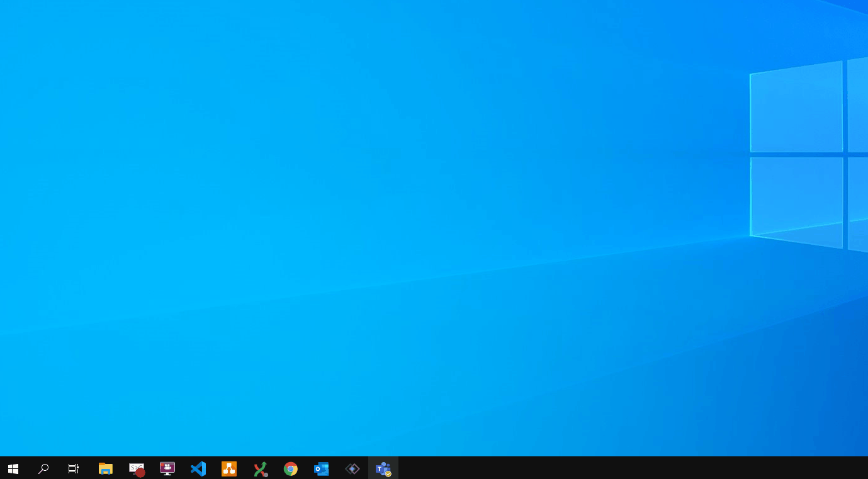
Task: Open Task View from the taskbar
Action: (x=74, y=468)
